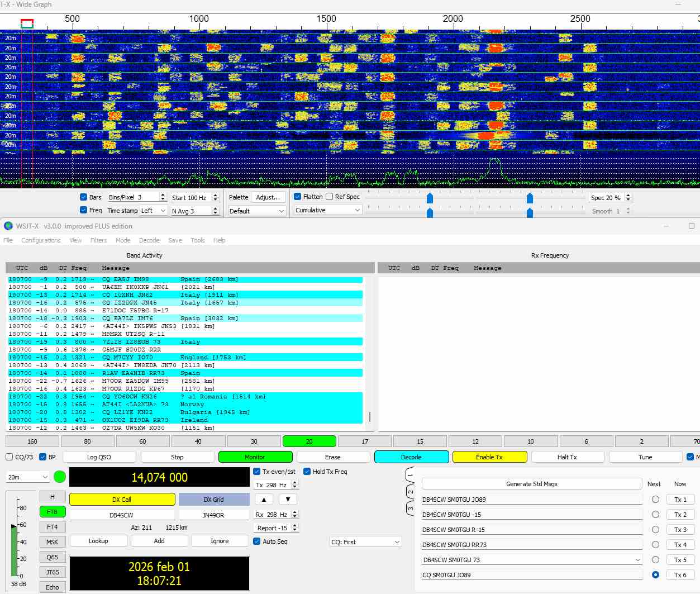700x594 pixels.
Task: Click the Log QSO button
Action: [x=99, y=457]
